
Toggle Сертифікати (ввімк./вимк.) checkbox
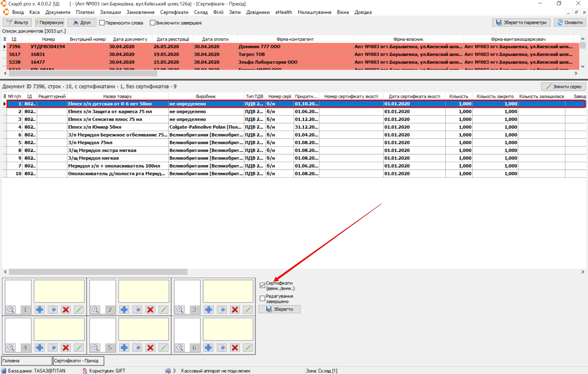click(x=263, y=285)
